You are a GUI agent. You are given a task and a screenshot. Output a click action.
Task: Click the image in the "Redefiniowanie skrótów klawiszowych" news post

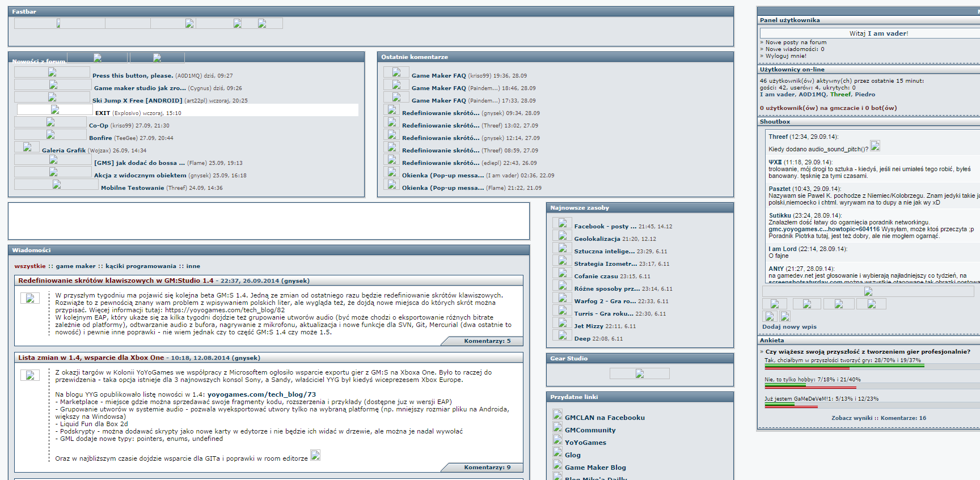click(30, 298)
